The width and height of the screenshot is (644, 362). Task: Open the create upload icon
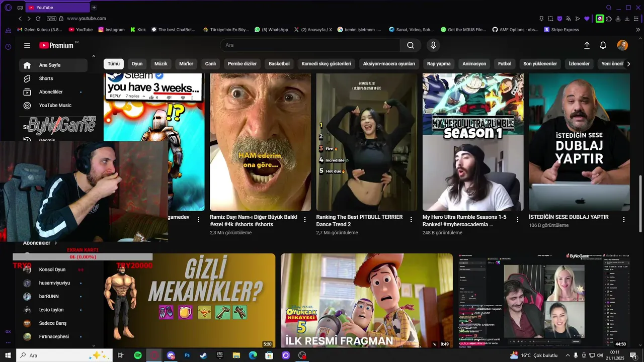pos(587,45)
